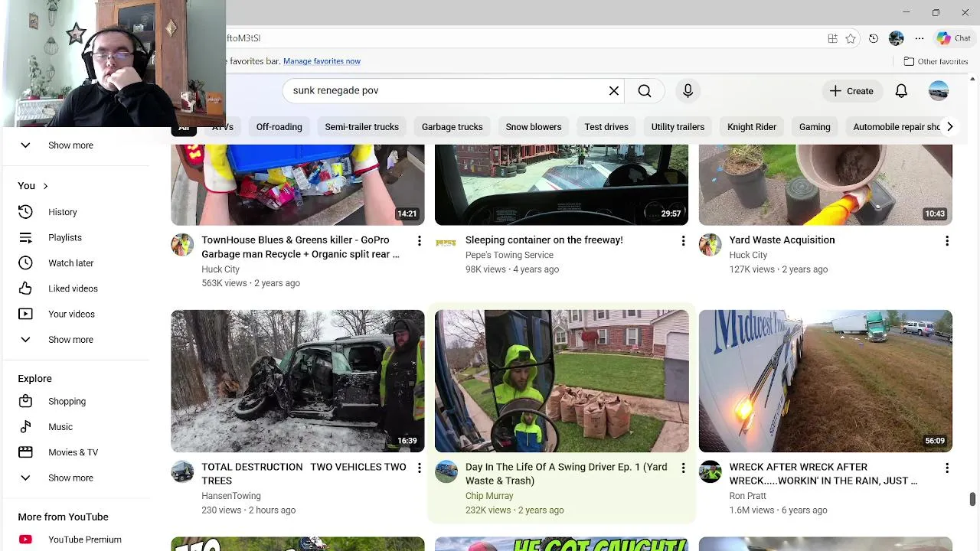Open Pepe's Towing Service channel avatar
Screen dimensions: 980x551
(x=446, y=244)
